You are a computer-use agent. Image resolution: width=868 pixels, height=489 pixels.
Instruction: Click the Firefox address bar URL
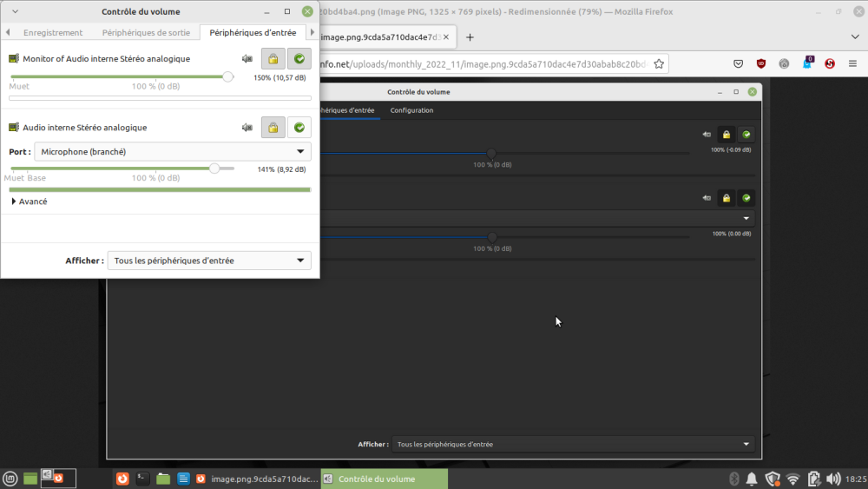486,63
